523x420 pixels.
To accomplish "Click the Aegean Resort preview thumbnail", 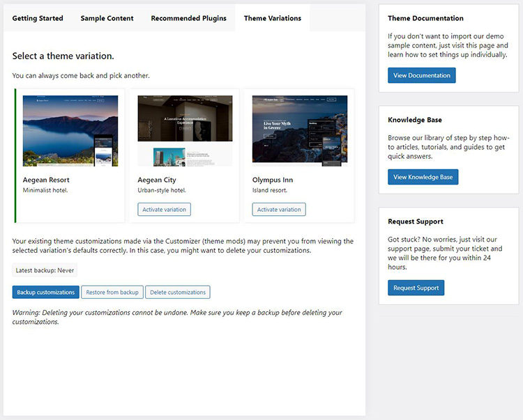I will (x=70, y=131).
